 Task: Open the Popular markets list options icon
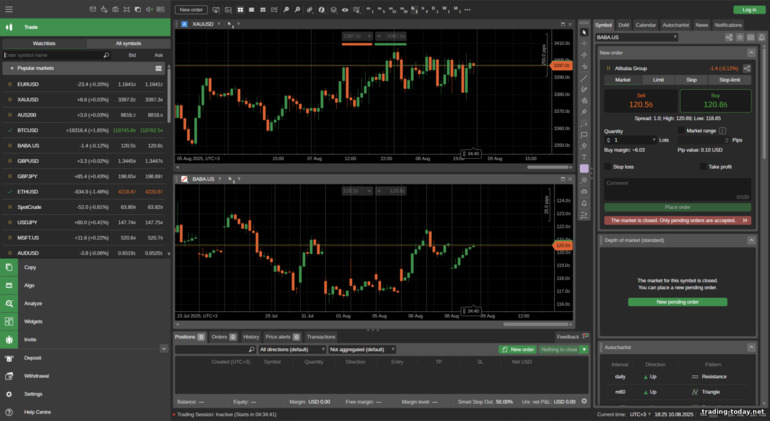click(159, 68)
